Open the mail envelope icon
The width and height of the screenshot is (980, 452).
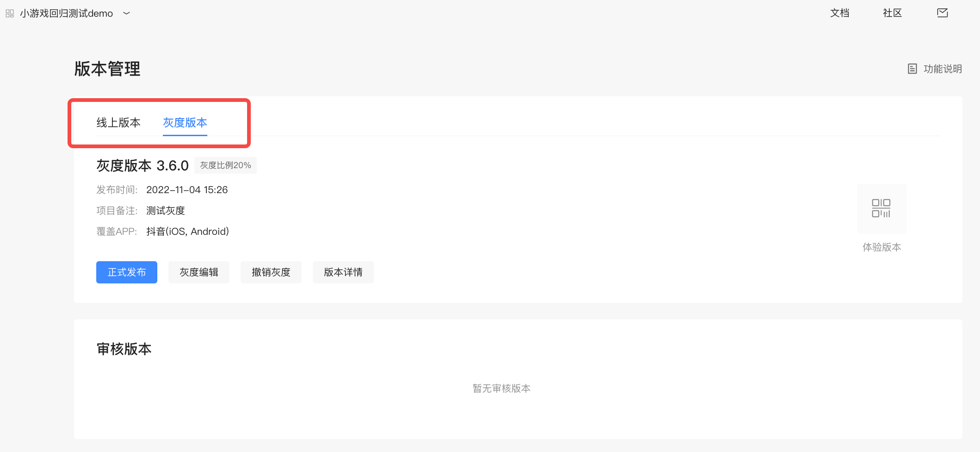coord(943,13)
